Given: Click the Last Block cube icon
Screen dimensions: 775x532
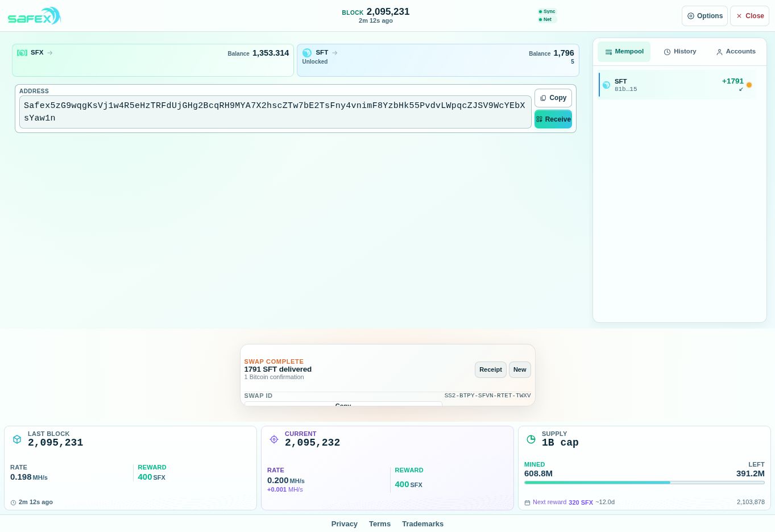Looking at the screenshot, I should tap(17, 439).
